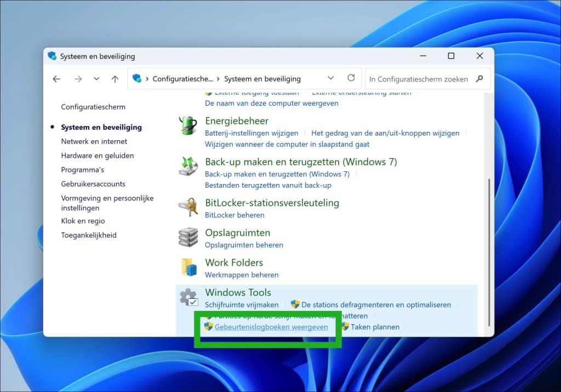Screen dimensions: 561x392
Task: Open Batterij-instellingen wijzigen link
Action: click(251, 133)
